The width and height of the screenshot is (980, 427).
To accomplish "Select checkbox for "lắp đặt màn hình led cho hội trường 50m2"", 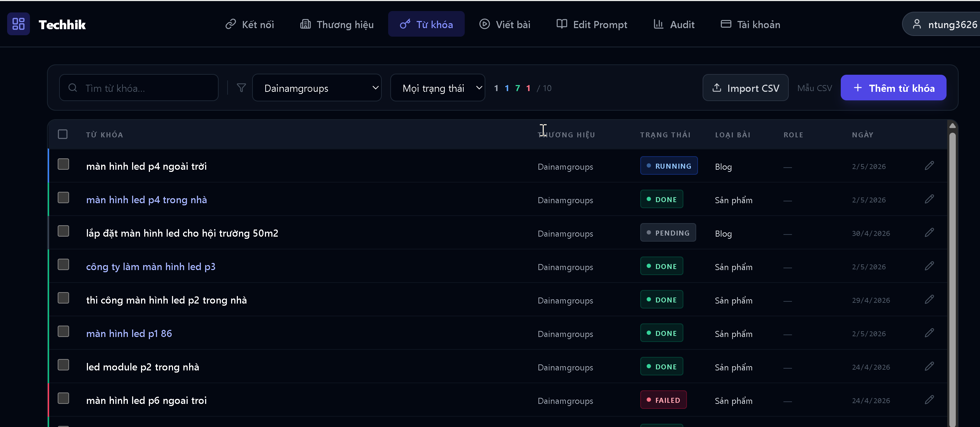I will [x=63, y=231].
